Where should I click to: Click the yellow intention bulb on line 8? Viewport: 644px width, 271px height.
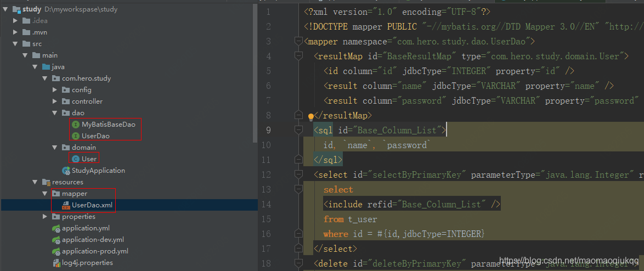click(311, 117)
